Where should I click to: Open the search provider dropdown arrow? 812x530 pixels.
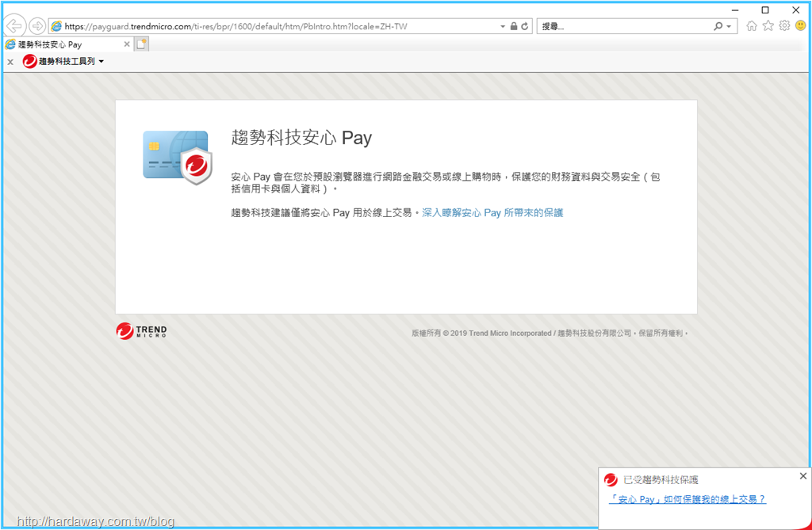tap(729, 26)
